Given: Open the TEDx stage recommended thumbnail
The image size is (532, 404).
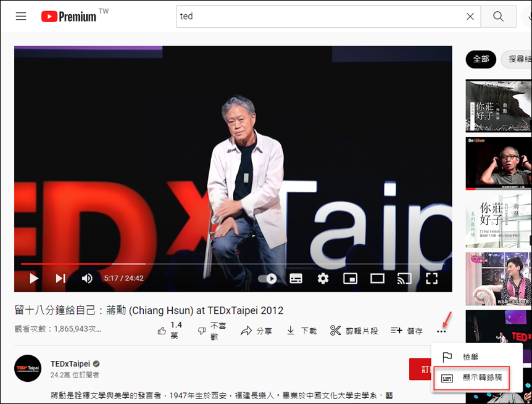Looking at the screenshot, I should pos(499,328).
